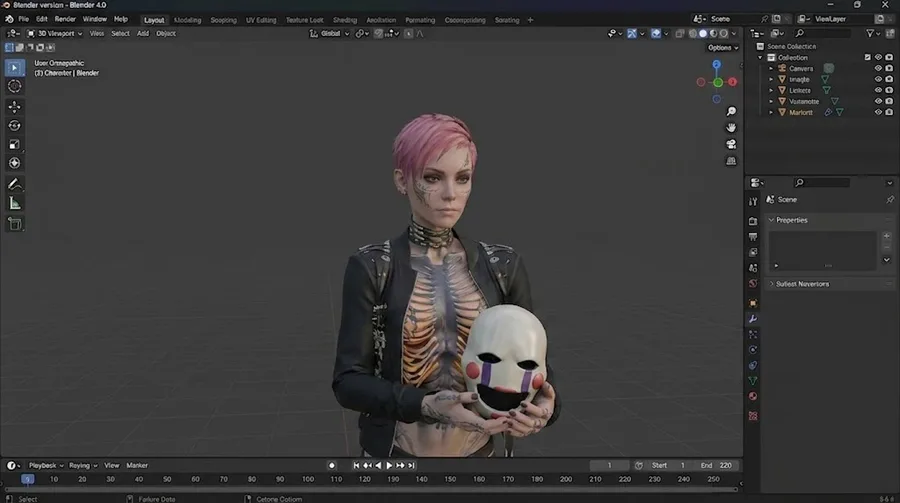Activate the Transform tool

pyautogui.click(x=14, y=163)
